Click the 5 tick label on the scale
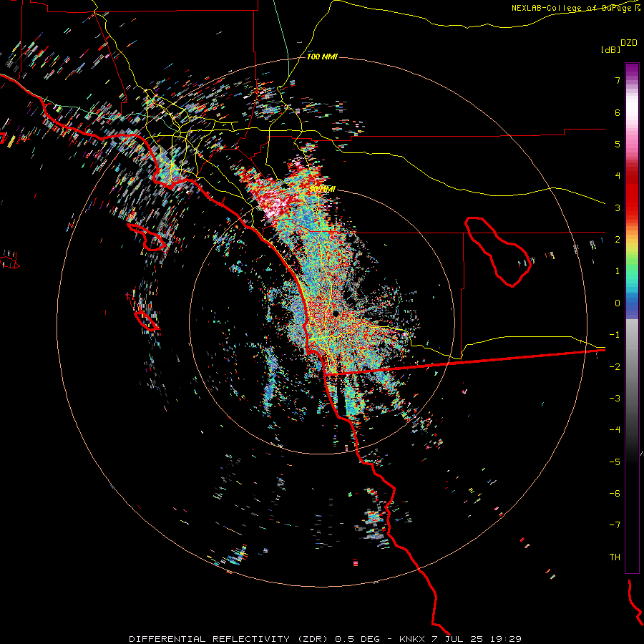This screenshot has width=644, height=644. 618,144
